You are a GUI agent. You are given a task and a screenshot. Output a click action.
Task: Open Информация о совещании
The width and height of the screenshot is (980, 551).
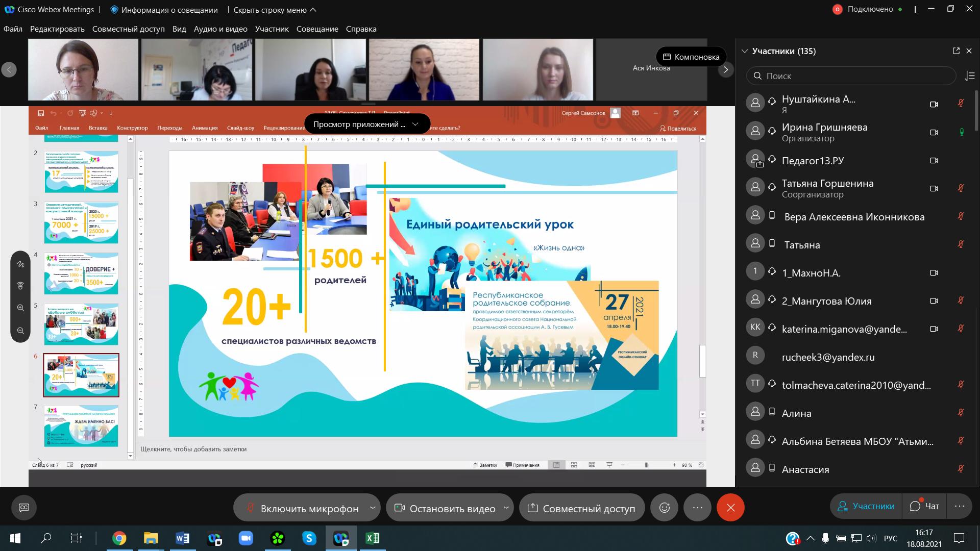point(164,10)
